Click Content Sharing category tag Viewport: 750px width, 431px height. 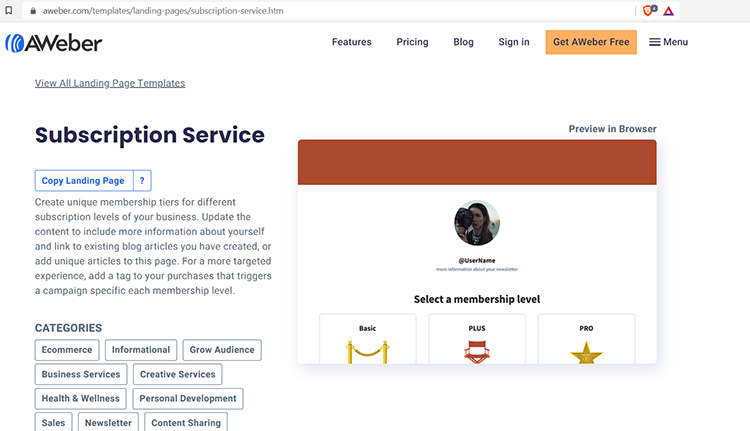[186, 422]
